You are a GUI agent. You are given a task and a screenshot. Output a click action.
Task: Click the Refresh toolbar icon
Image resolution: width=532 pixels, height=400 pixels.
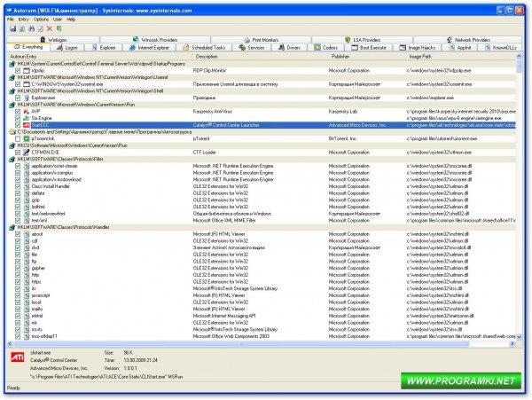click(x=22, y=29)
